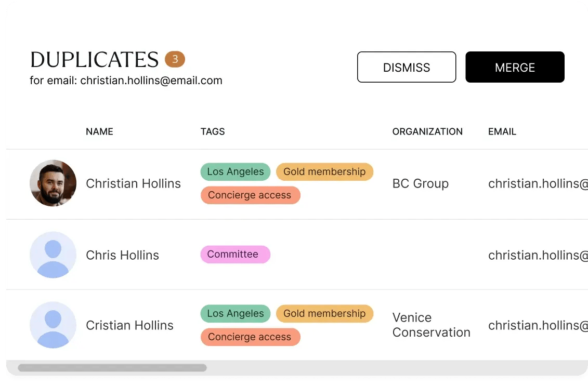Click Los Angeles tag in Cristian Hollins row
The image size is (588, 386).
click(x=235, y=313)
